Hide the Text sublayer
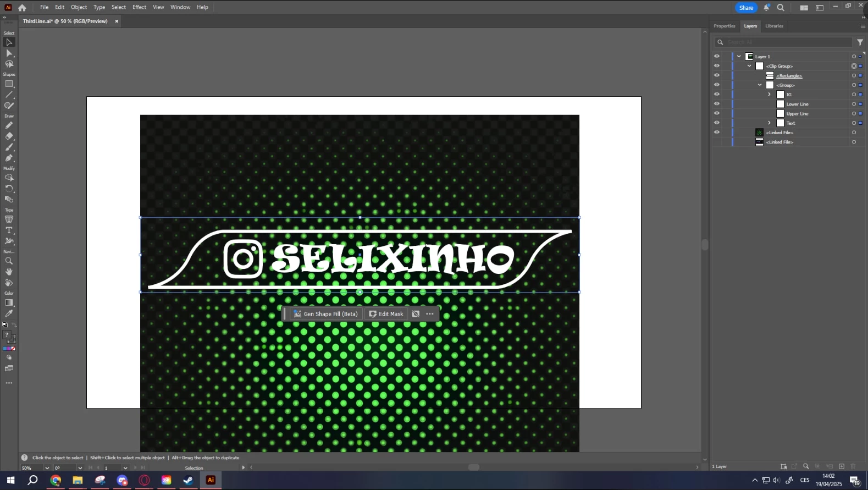This screenshot has height=490, width=868. pos(716,123)
